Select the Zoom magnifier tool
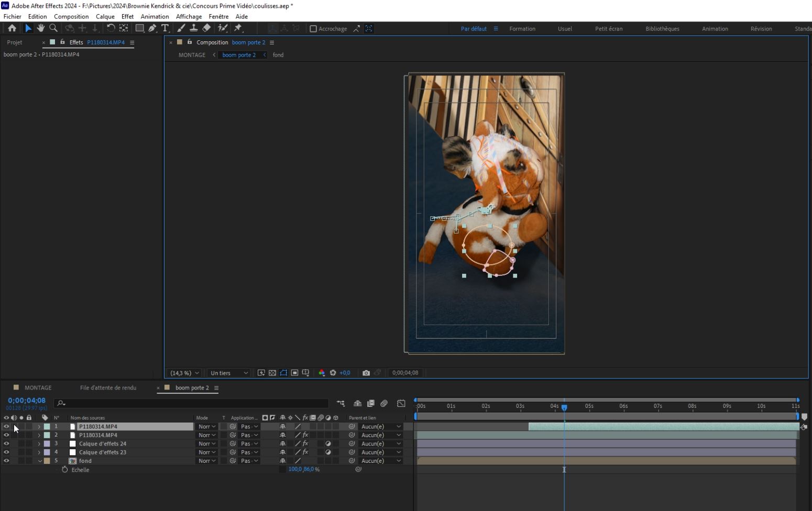812x511 pixels. coord(53,28)
